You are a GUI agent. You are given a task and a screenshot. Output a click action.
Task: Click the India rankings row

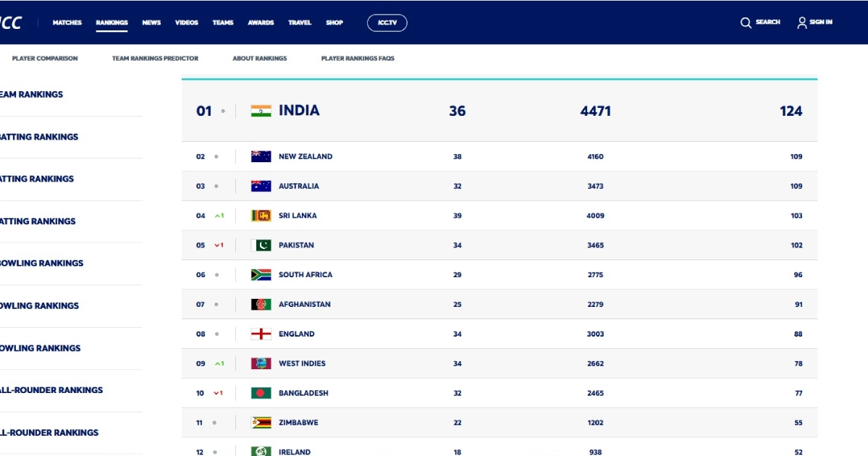[x=497, y=110]
